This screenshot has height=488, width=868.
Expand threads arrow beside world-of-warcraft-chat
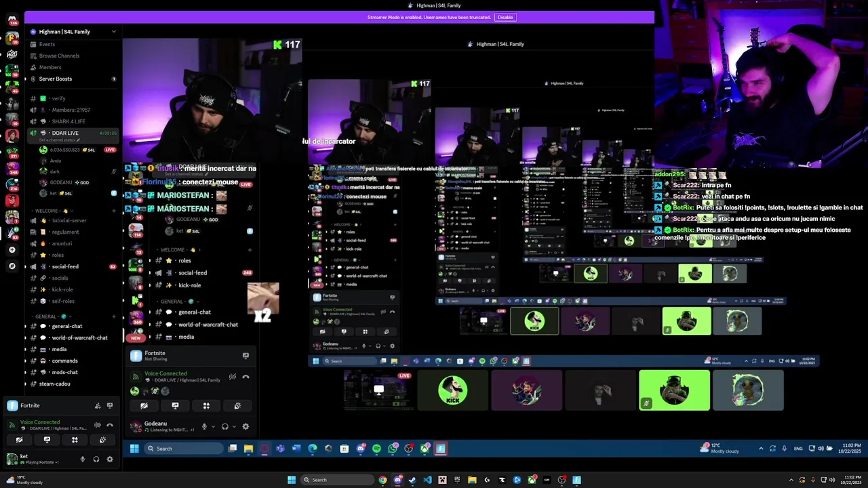pos(26,338)
